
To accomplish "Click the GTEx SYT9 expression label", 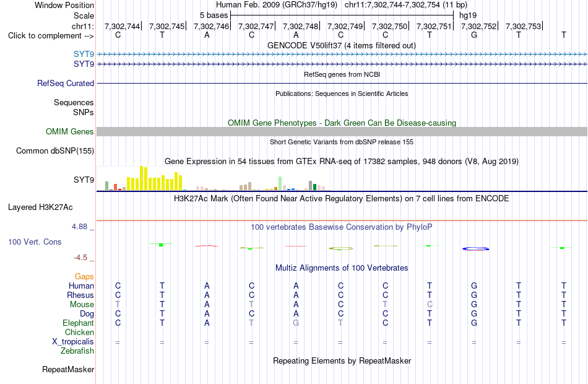I will coord(84,180).
